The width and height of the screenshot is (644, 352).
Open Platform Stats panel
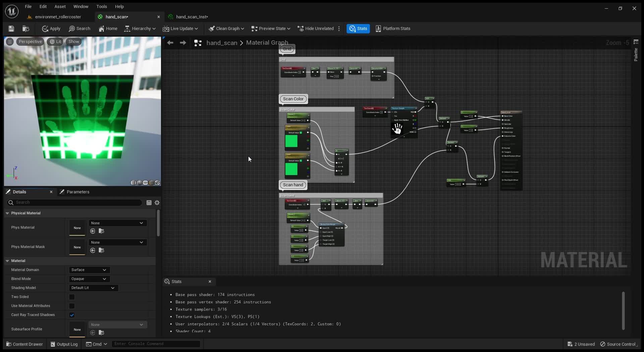393,29
